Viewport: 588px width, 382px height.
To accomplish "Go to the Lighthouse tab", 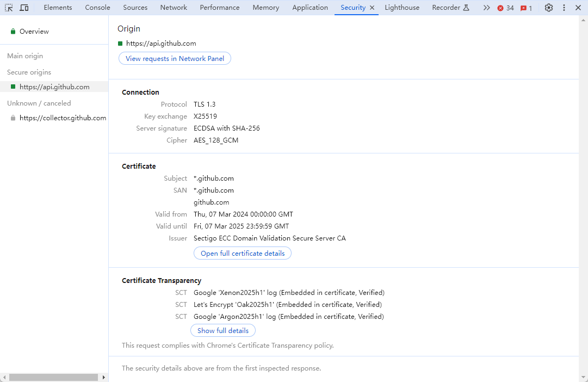I will (x=402, y=8).
